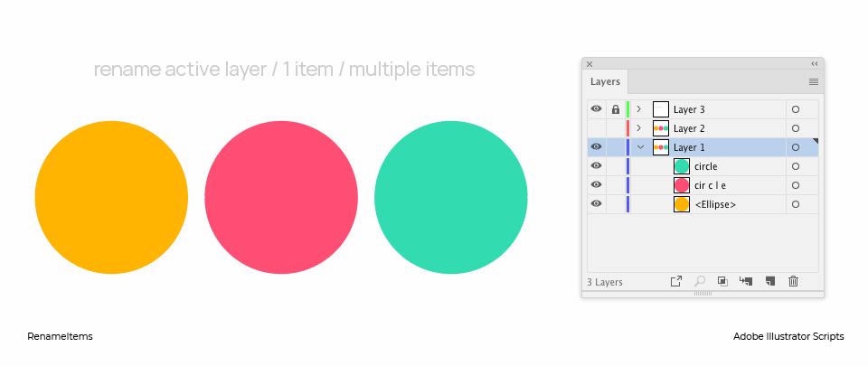Screen dimensions: 868x366
Task: Open the Layers panel hamburger menu
Action: 813,82
